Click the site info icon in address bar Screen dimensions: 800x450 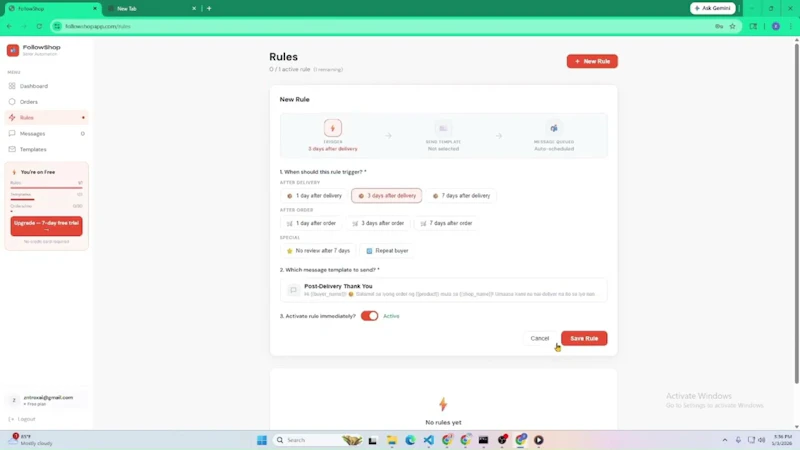click(x=57, y=27)
